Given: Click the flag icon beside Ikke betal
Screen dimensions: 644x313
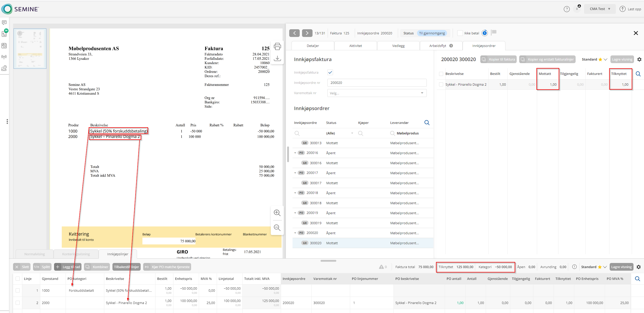Looking at the screenshot, I should coord(494,32).
